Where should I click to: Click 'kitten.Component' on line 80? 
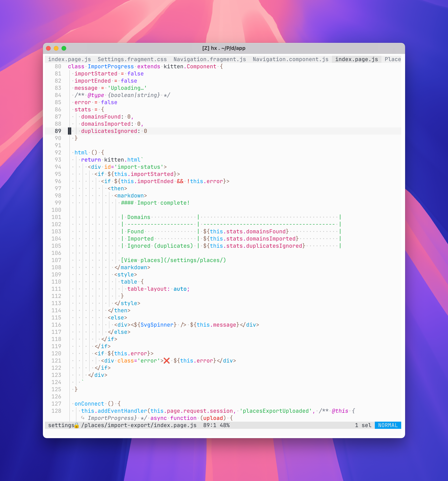(x=190, y=67)
